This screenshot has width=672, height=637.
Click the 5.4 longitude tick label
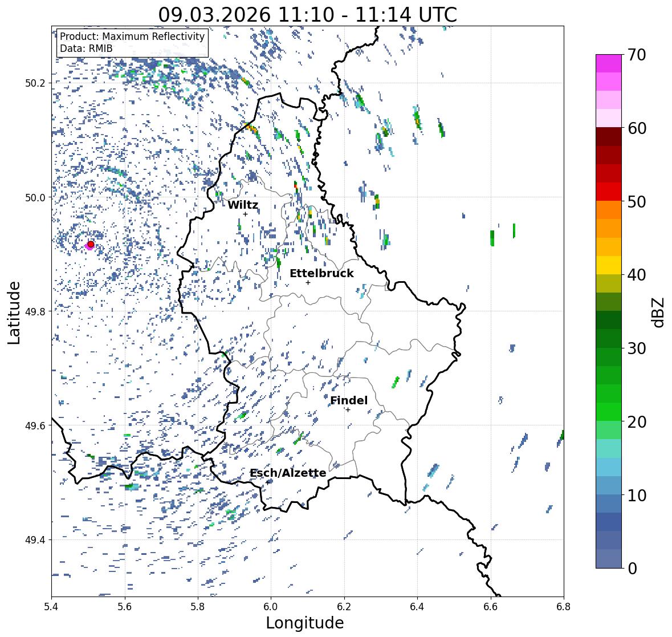pyautogui.click(x=51, y=607)
